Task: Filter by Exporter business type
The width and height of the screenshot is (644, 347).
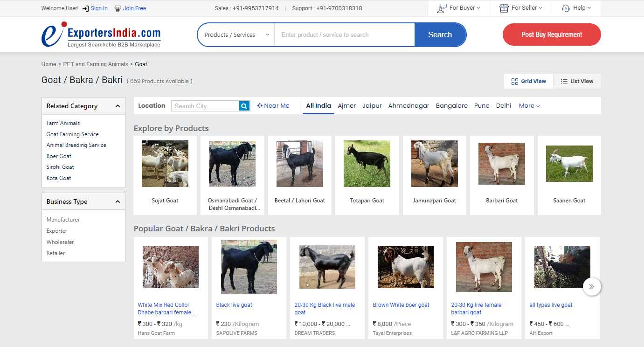Action: click(57, 231)
